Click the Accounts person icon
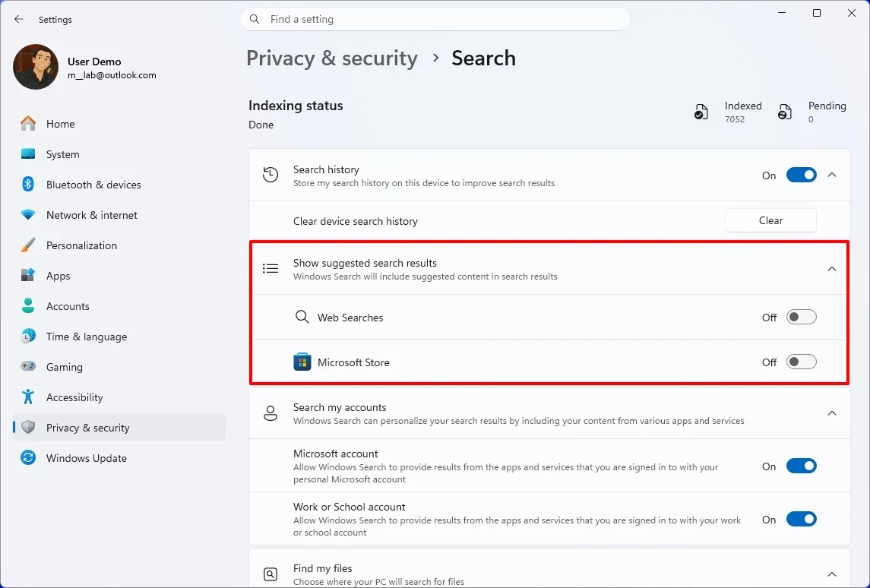This screenshot has width=870, height=588. [28, 305]
